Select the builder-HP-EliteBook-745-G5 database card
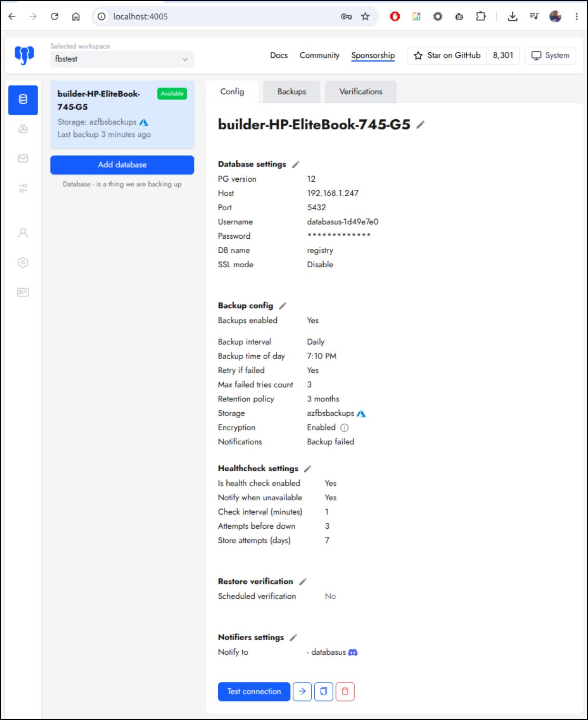 tap(122, 115)
